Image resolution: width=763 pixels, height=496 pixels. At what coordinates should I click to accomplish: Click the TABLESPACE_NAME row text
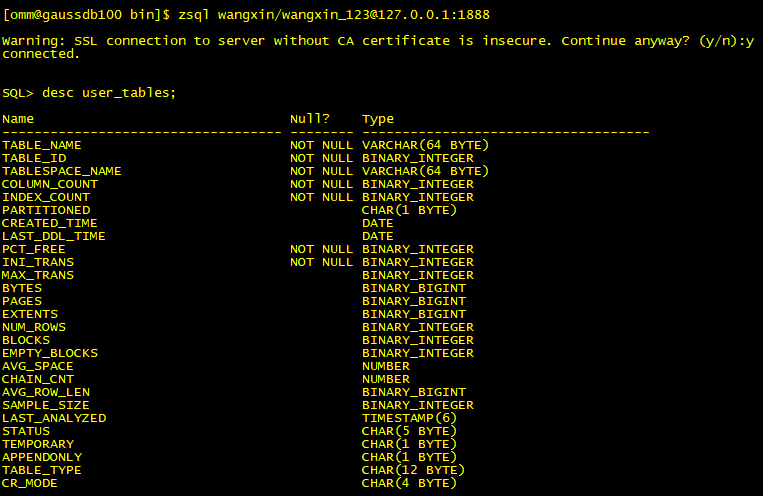pos(62,171)
